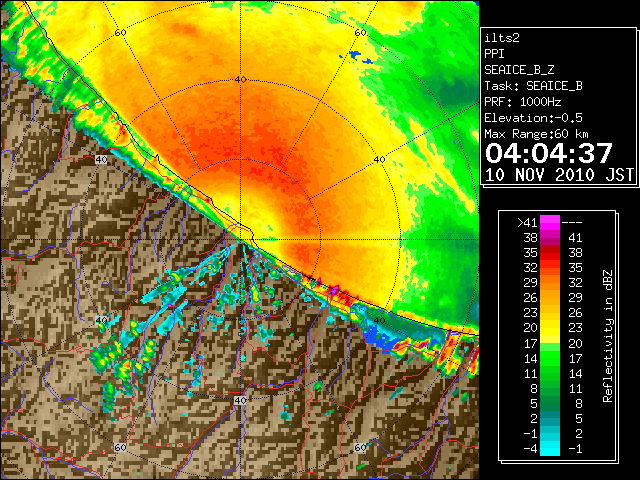Click the 04:04:37 timestamp
640x480 pixels.
pos(549,153)
